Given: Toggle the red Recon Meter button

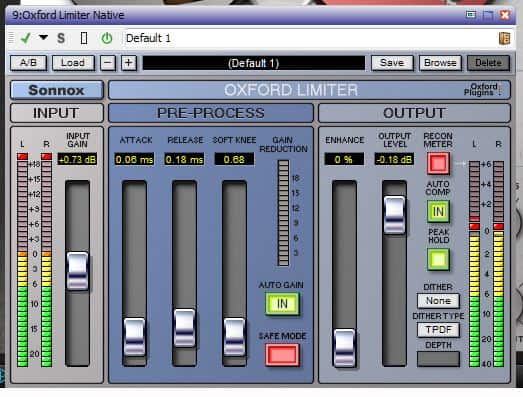Looking at the screenshot, I should click(438, 163).
